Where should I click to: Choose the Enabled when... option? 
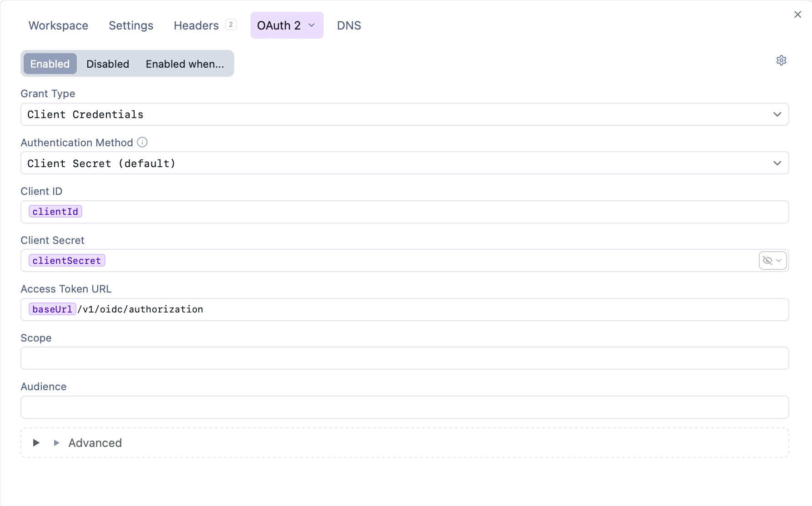(x=185, y=64)
